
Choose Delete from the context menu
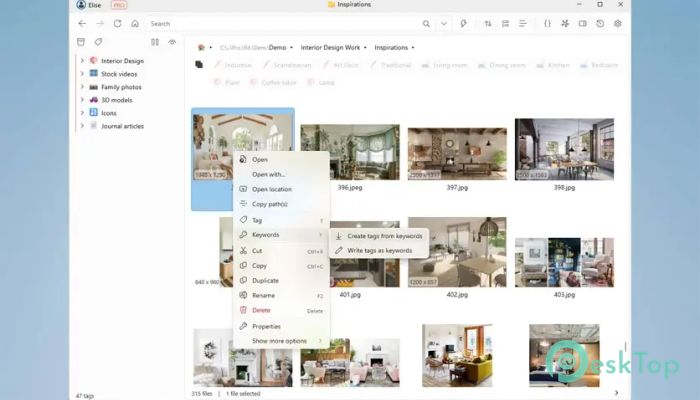click(x=260, y=310)
